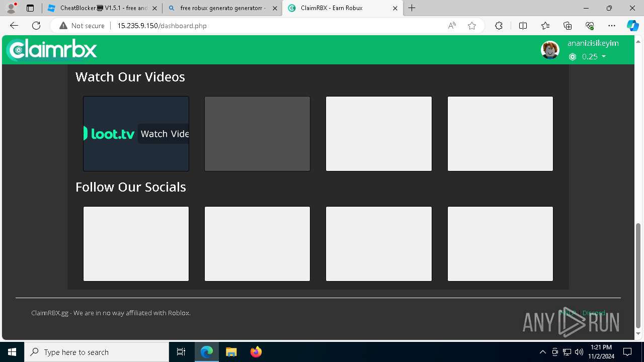Click the ClaimRBX logo
644x362 pixels.
pos(52,50)
